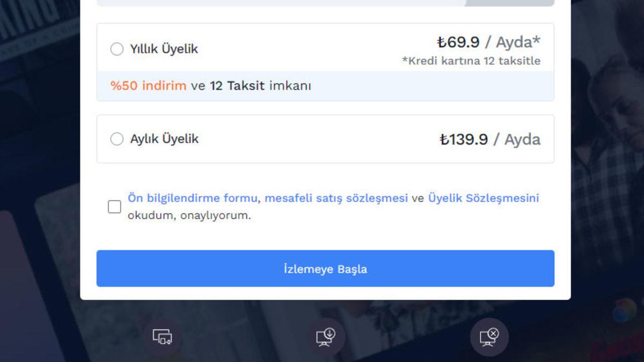The height and width of the screenshot is (362, 644).
Task: Click the download arrow inside the monitor icon
Action: tap(328, 334)
